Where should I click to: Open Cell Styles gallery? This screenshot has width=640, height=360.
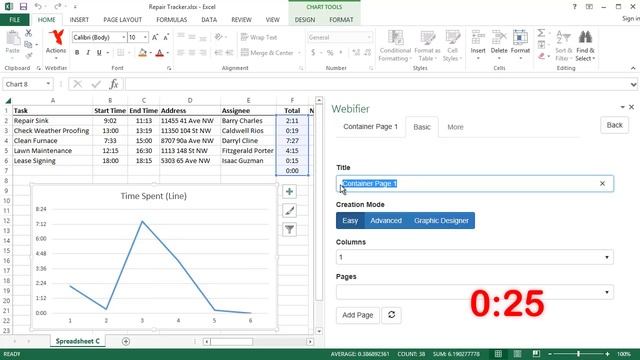tap(452, 46)
